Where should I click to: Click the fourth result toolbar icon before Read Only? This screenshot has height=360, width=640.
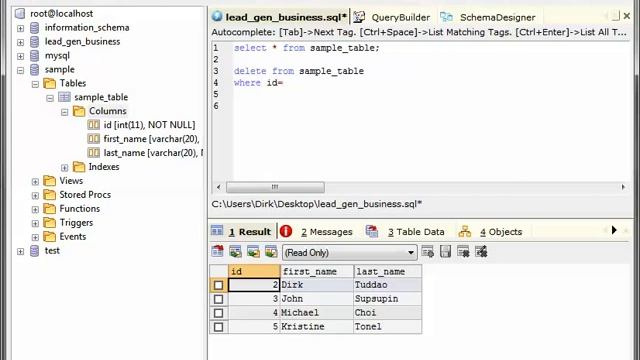(271, 252)
